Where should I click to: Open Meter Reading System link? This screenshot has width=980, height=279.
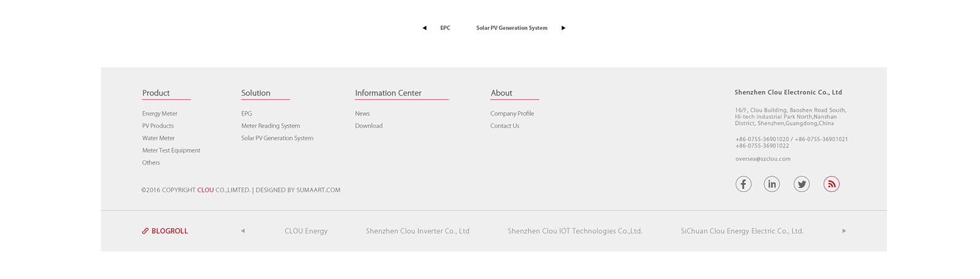pos(271,126)
